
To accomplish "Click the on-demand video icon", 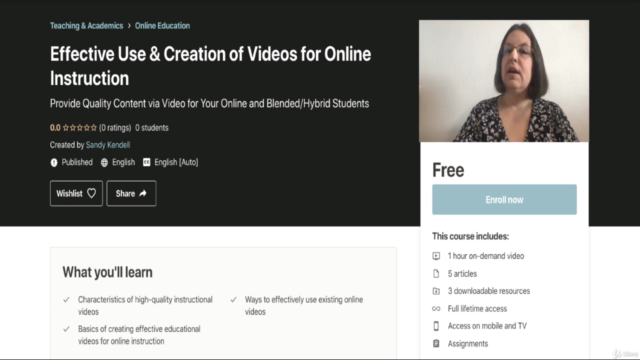I will (x=436, y=256).
